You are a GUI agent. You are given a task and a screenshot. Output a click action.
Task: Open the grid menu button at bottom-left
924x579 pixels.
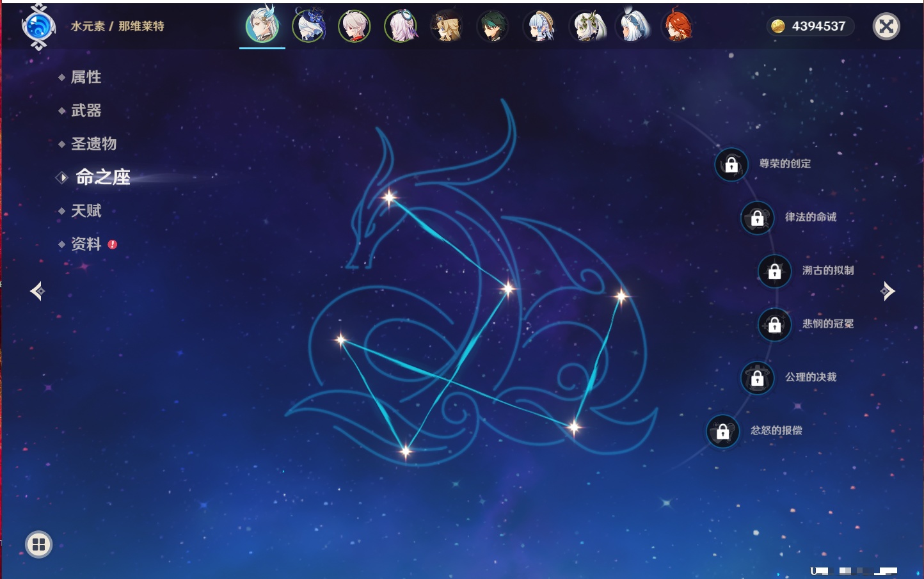[x=38, y=544]
